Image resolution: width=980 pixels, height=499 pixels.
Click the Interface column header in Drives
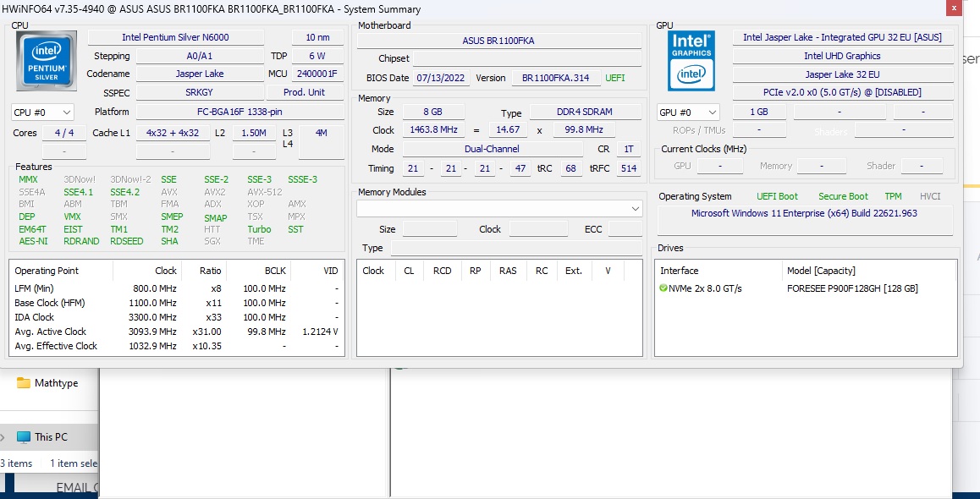tap(718, 271)
